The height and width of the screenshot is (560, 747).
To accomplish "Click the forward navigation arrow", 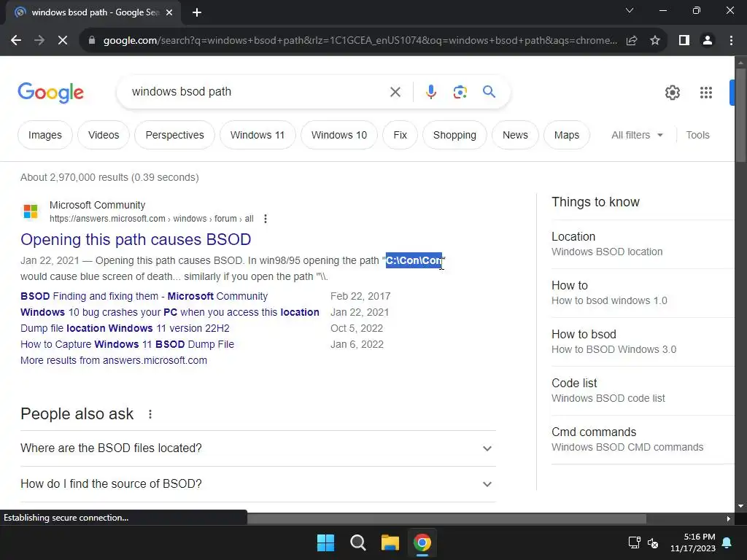I will (x=39, y=41).
